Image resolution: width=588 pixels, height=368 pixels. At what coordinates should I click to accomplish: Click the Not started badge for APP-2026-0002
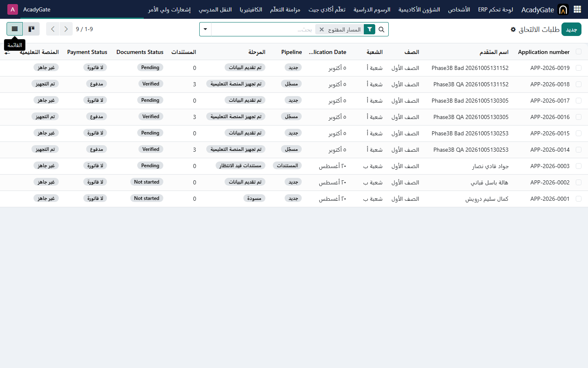[x=147, y=182]
